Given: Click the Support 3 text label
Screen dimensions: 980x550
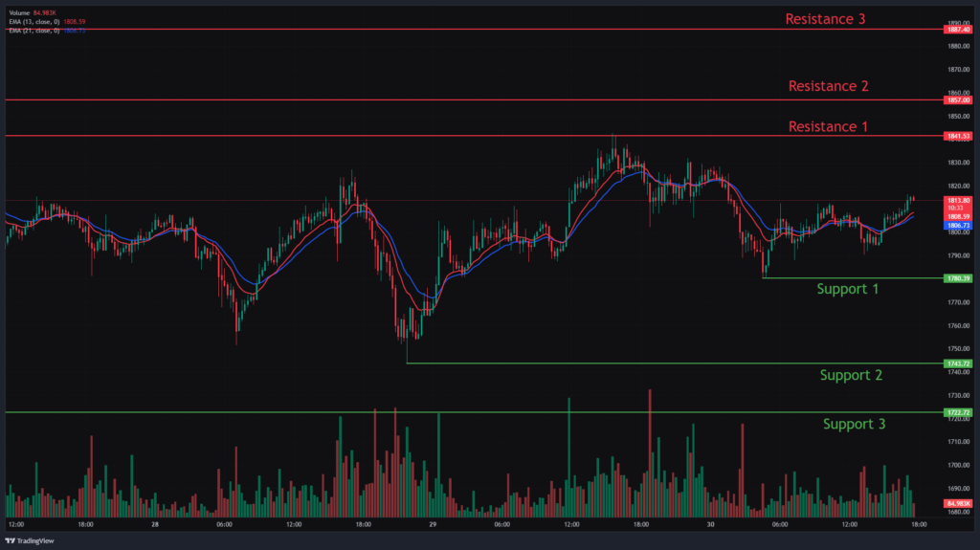Looking at the screenshot, I should pyautogui.click(x=854, y=424).
